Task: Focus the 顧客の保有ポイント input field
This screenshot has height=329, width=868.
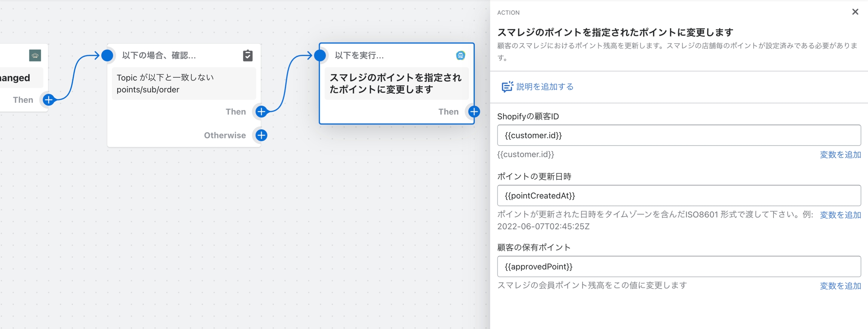Action: (679, 266)
